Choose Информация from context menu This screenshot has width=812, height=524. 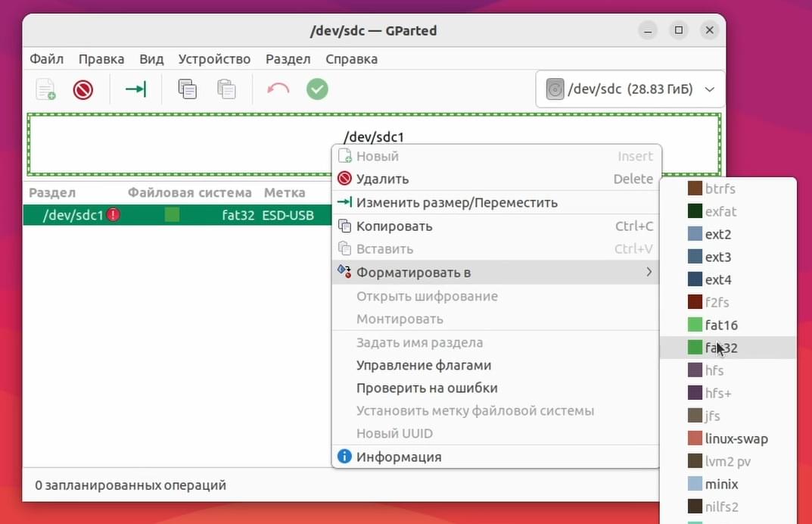point(496,457)
